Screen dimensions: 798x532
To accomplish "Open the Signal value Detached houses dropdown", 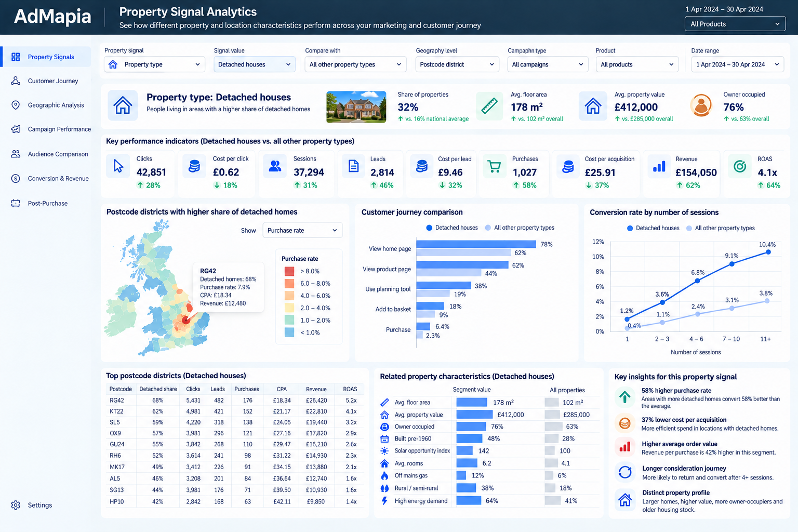I will 255,64.
